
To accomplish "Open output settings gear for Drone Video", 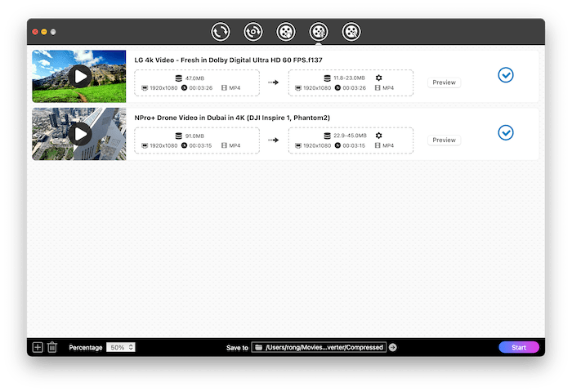I will 378,135.
